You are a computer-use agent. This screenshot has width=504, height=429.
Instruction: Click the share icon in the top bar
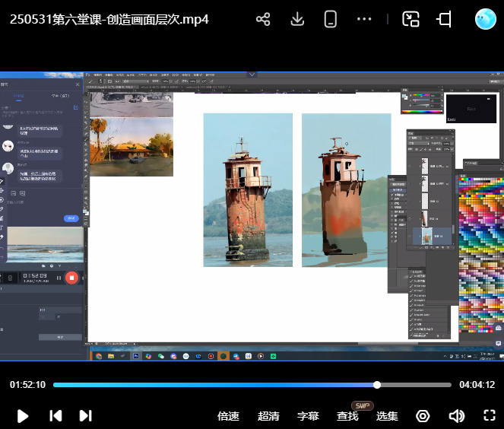coord(263,20)
